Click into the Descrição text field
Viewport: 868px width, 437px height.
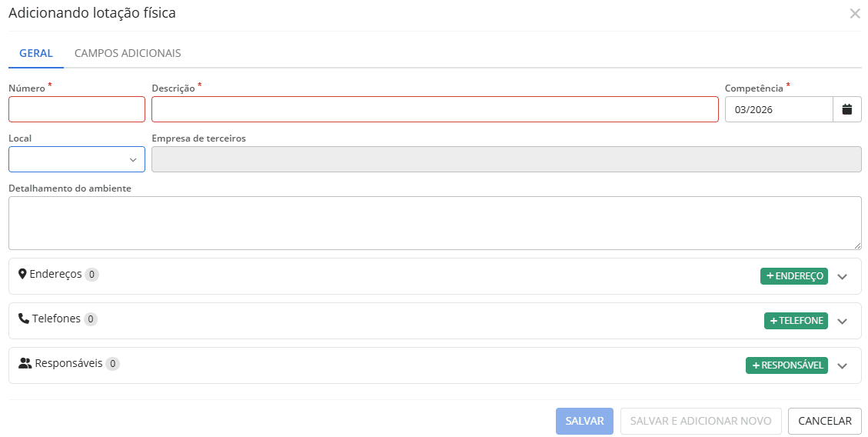(434, 109)
